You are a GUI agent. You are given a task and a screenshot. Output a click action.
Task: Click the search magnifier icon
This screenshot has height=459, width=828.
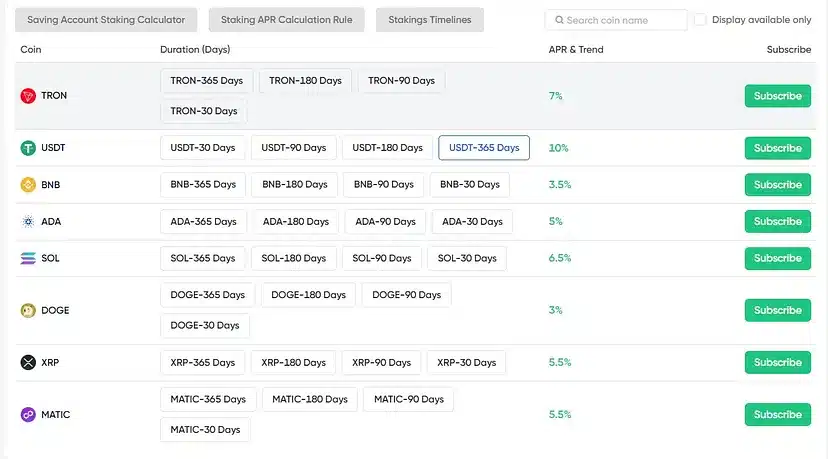[559, 20]
